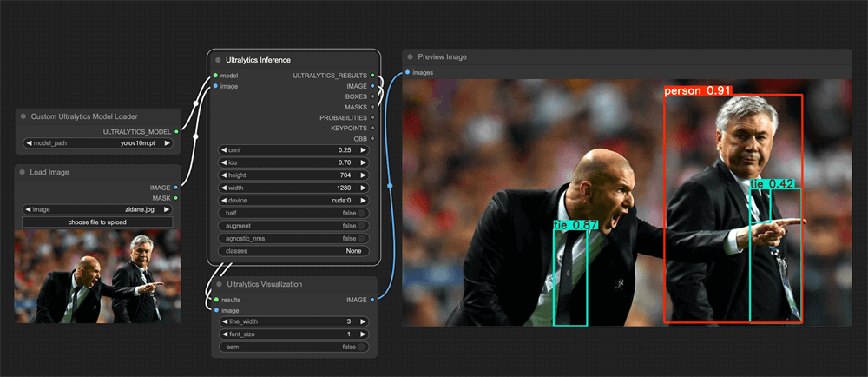Click the Ultralytics Visualization node collapse dot

coord(219,284)
